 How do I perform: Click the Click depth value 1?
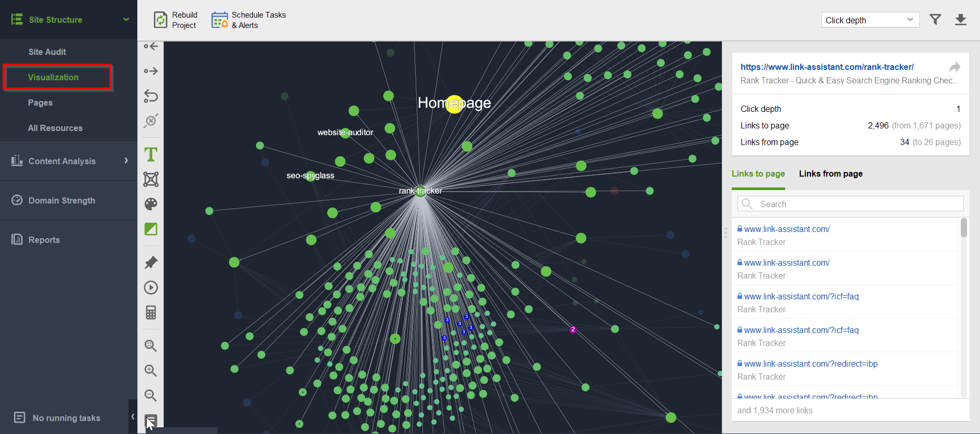tap(958, 109)
